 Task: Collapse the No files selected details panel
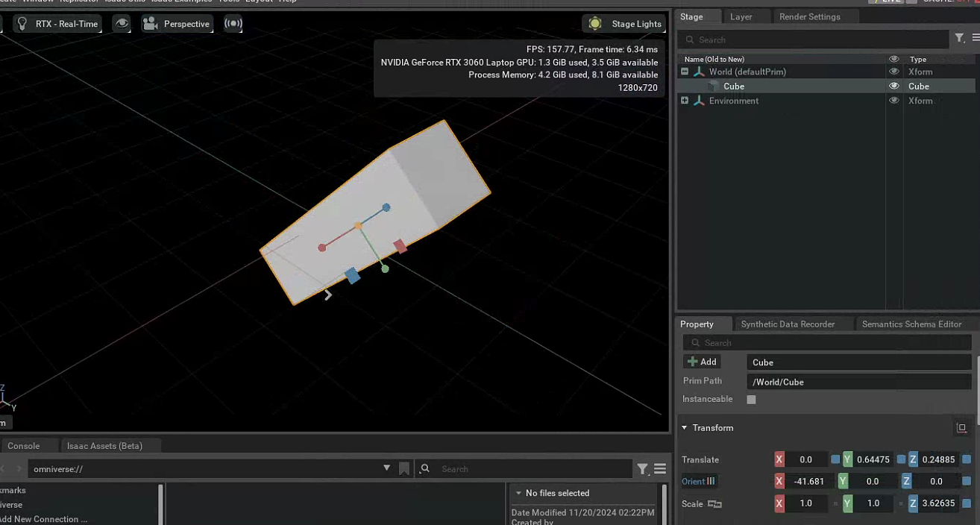tap(518, 493)
